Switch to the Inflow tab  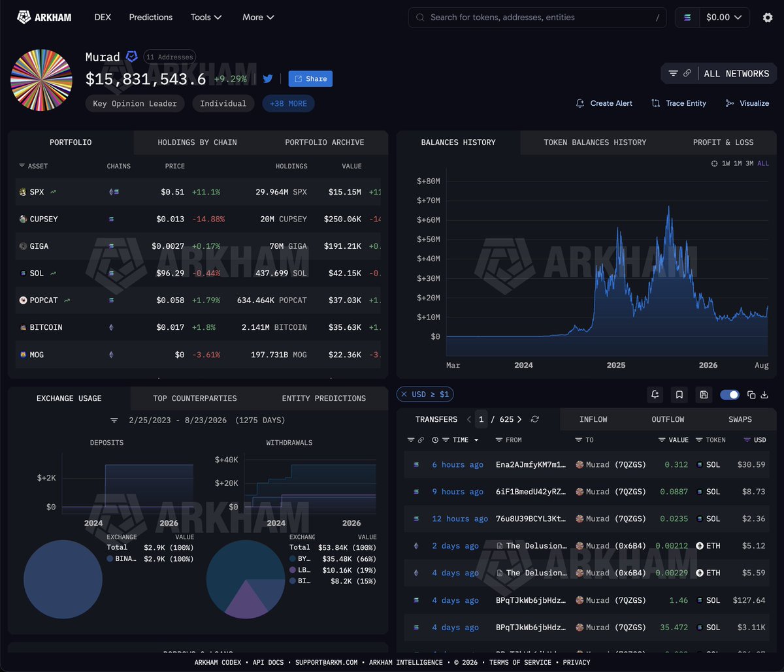[593, 419]
